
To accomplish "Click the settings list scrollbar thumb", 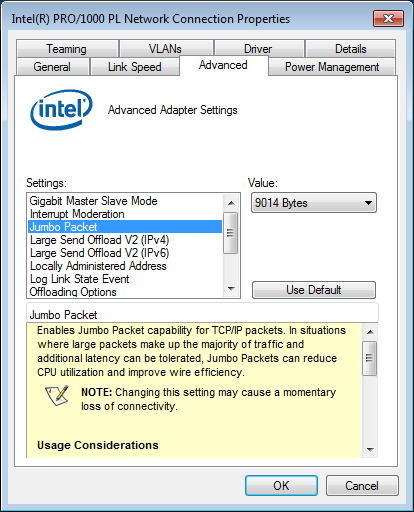I will [231, 233].
